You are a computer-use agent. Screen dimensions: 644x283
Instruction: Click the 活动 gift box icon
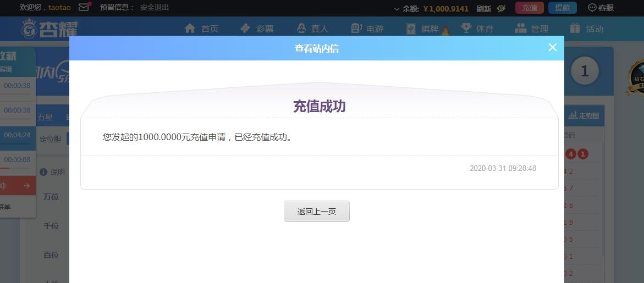(575, 29)
